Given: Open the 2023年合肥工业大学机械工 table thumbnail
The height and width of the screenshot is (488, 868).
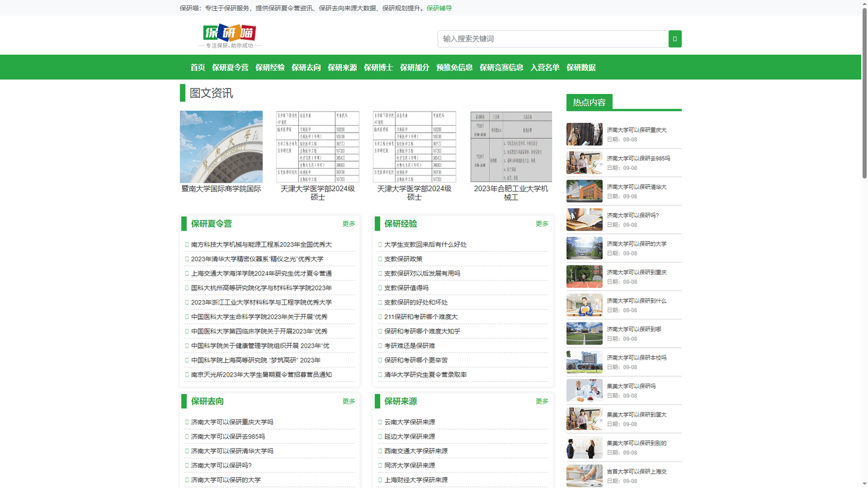Looking at the screenshot, I should pos(511,146).
